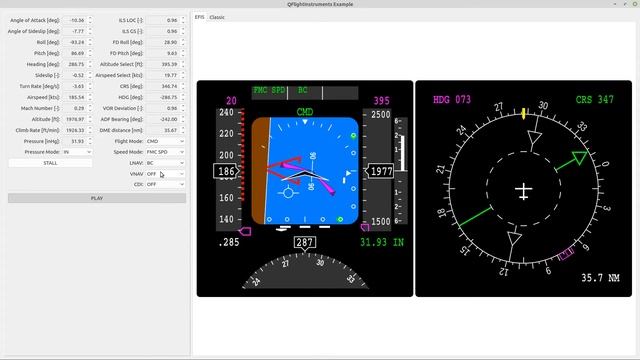Open the Pressure Mode dropdown showing IN
Screen dimensions: 640x360
(77, 152)
